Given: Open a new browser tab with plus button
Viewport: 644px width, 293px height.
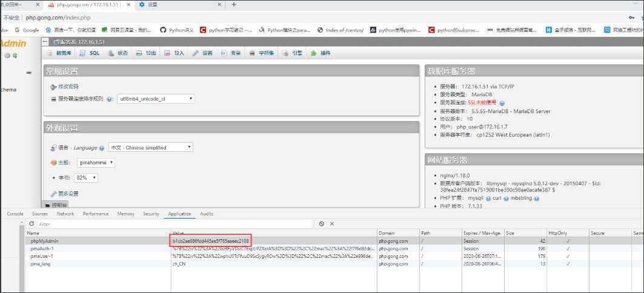Looking at the screenshot, I should point(234,4).
